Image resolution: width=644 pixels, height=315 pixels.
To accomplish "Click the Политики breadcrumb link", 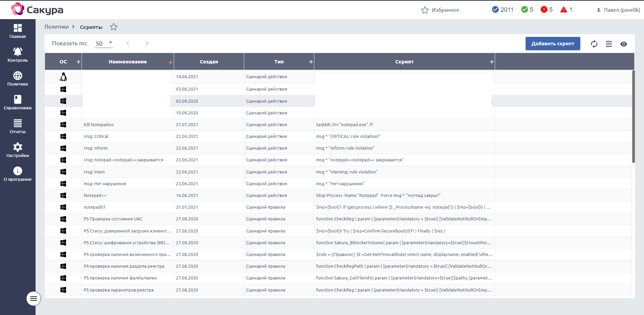I will point(57,27).
